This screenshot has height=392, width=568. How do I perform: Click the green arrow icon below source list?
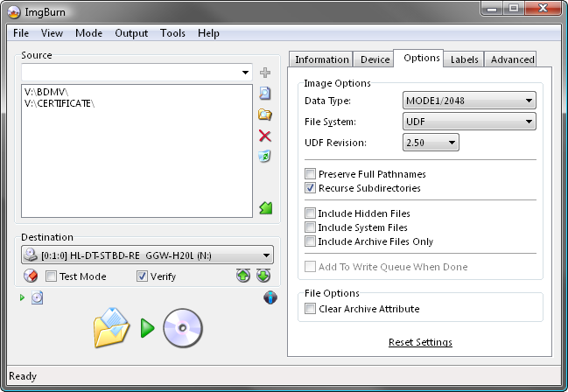coord(265,208)
